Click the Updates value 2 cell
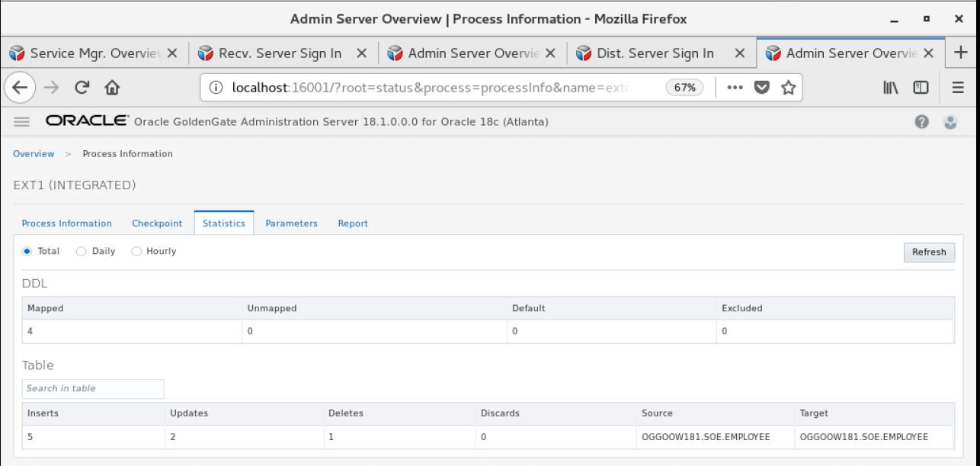The height and width of the screenshot is (466, 980). tap(244, 437)
